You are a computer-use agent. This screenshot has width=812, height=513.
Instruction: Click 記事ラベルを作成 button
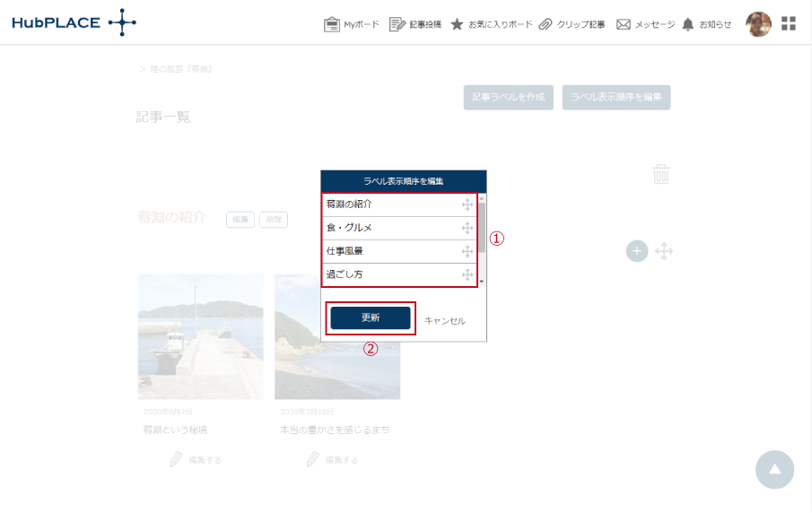509,98
